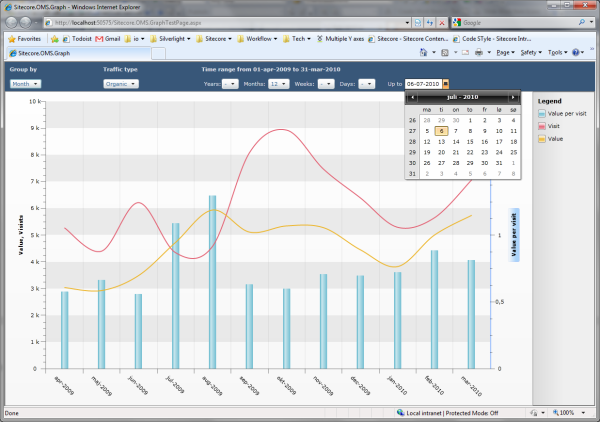Open the Page menu
The height and width of the screenshot is (422, 600).
click(x=505, y=52)
